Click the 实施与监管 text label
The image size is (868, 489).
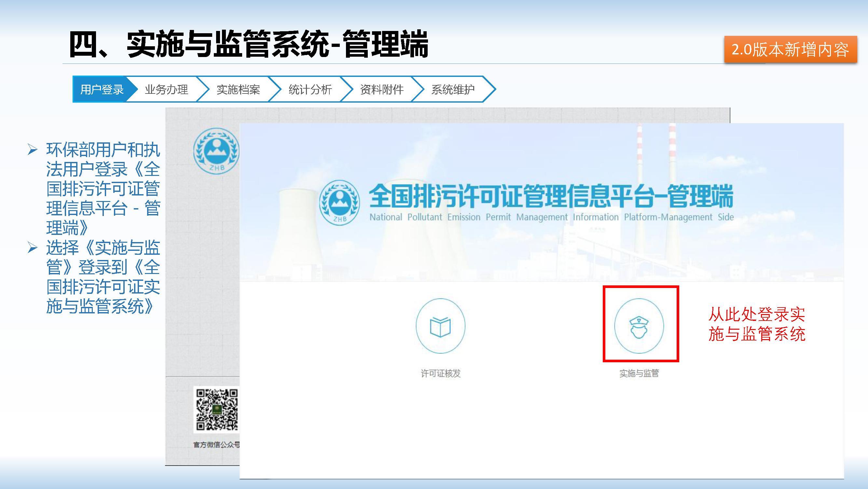(639, 373)
